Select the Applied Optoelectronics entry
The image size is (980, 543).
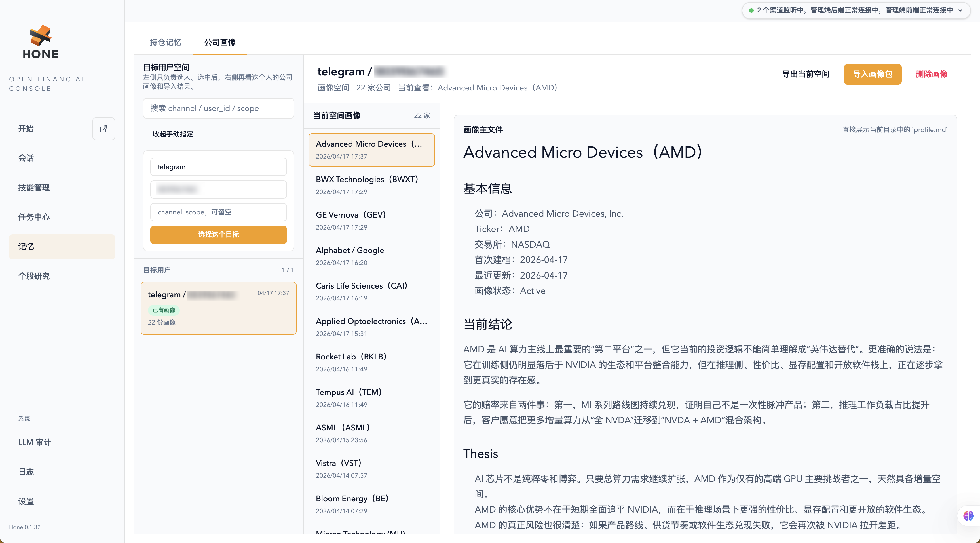[371, 327]
